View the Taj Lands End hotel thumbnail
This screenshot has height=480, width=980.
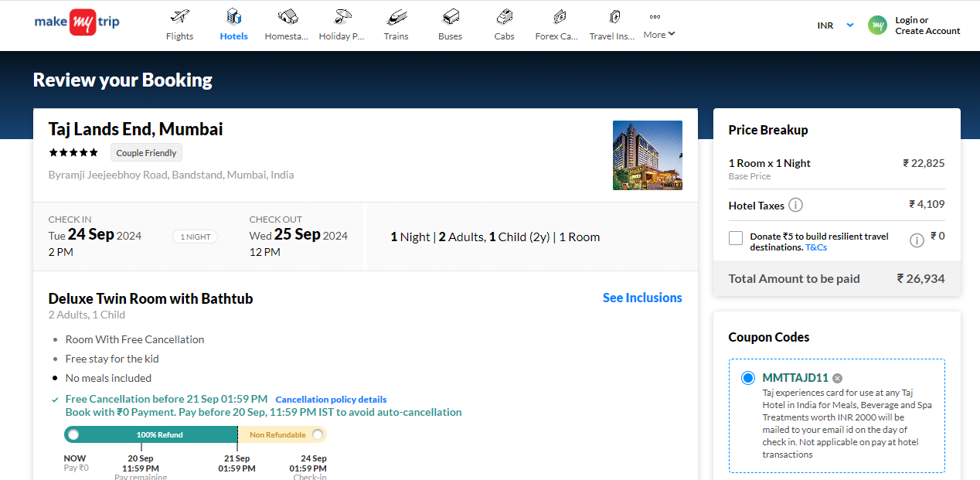point(647,155)
